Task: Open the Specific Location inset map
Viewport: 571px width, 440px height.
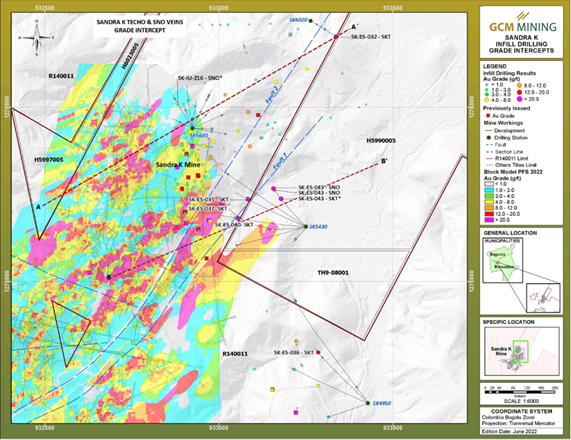Action: tap(521, 351)
